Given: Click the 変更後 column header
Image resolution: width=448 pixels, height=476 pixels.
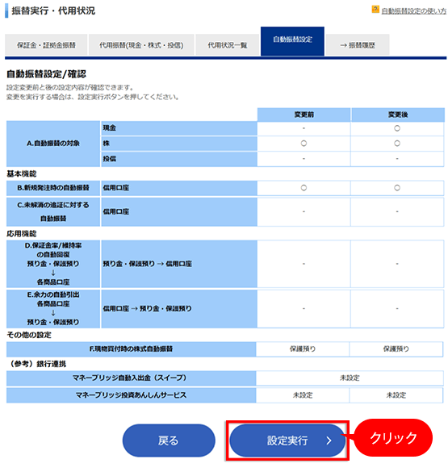Looking at the screenshot, I should 398,115.
